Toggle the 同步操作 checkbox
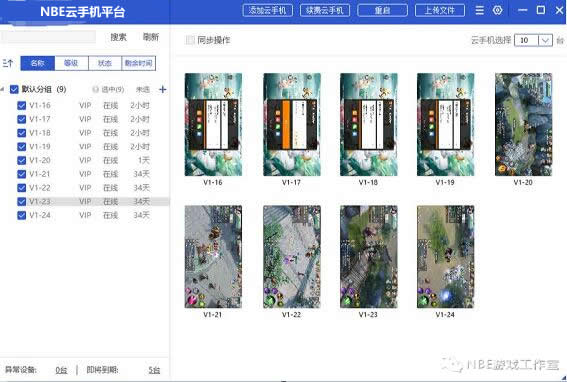The image size is (567, 382). point(189,40)
